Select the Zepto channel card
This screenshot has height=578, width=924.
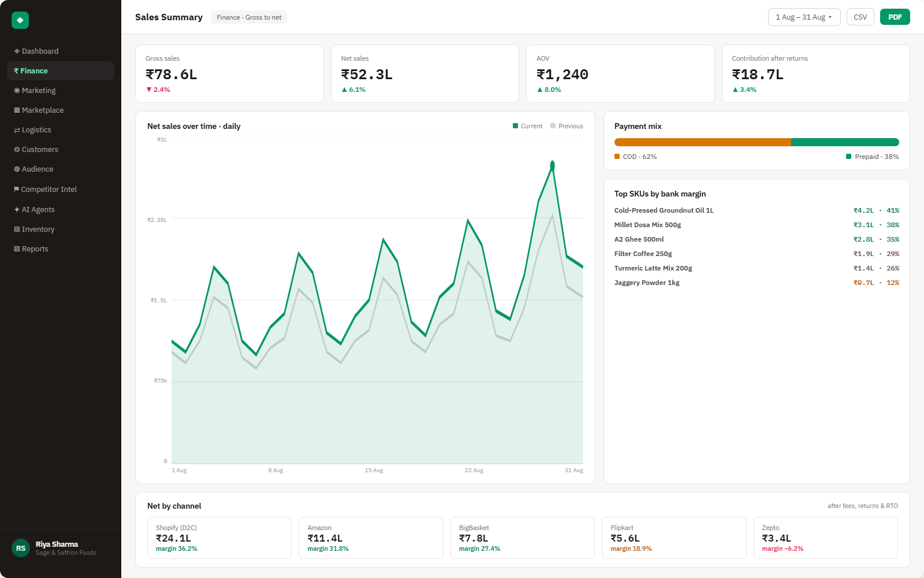[826, 538]
